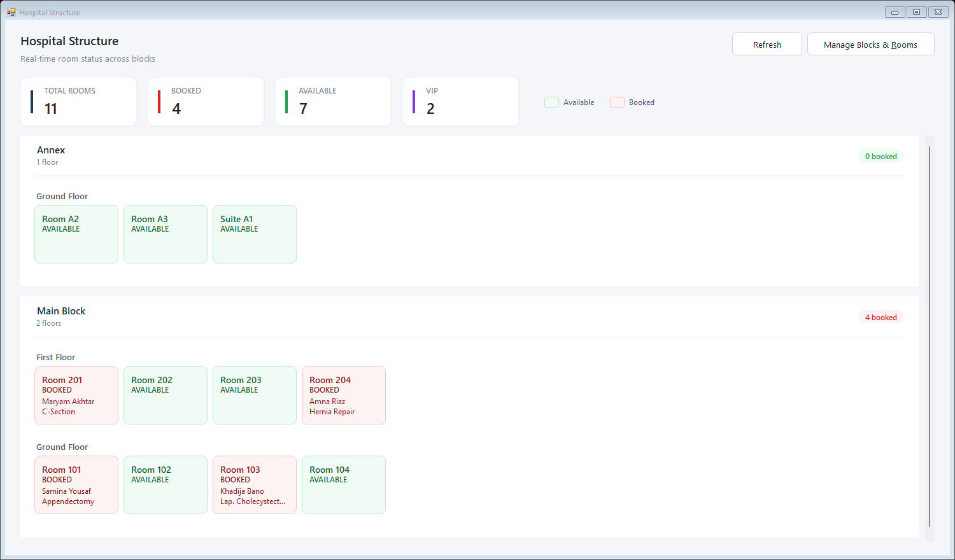955x560 pixels.
Task: Click 'Hernia Repair' procedure text
Action: tap(332, 412)
